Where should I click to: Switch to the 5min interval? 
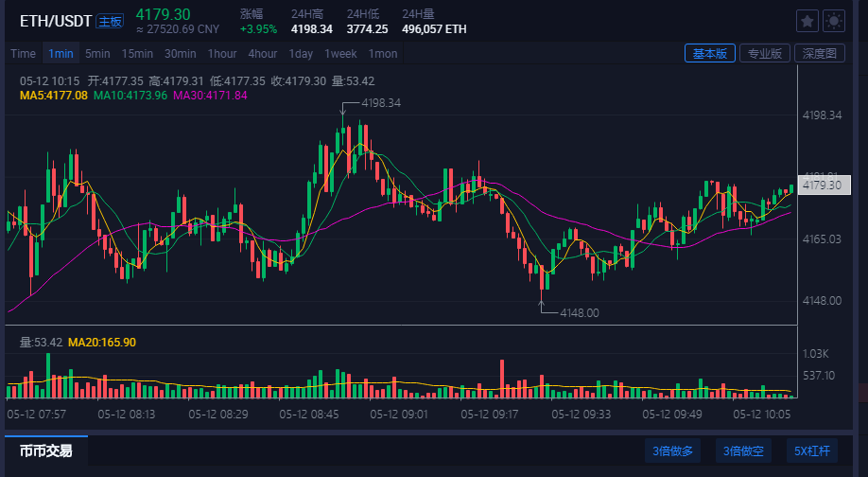(x=97, y=54)
